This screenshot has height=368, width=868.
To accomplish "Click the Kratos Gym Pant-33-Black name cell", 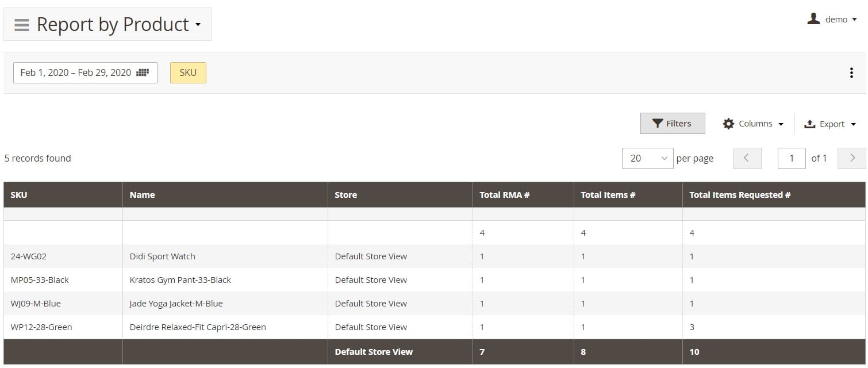I will tap(225, 280).
